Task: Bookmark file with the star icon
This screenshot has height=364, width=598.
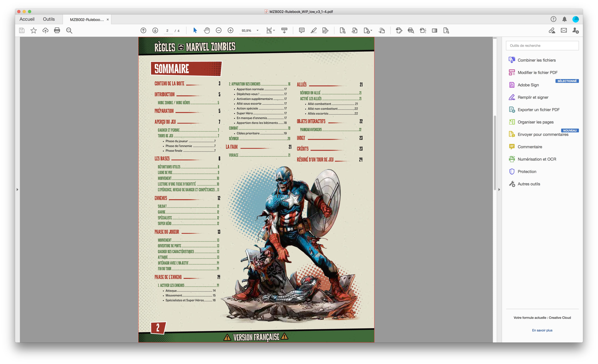Action: tap(33, 30)
